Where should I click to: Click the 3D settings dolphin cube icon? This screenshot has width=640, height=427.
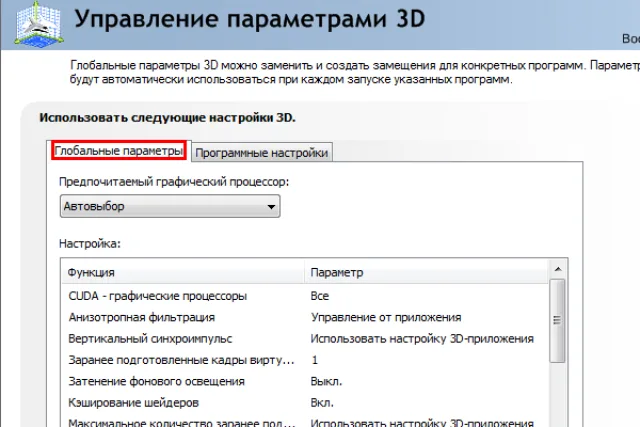click(x=39, y=24)
